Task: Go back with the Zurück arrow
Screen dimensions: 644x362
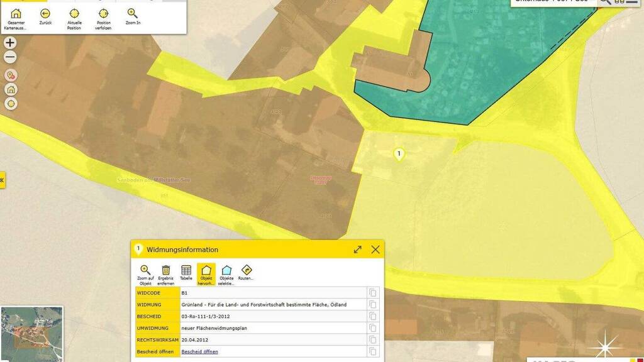Action: tap(45, 13)
